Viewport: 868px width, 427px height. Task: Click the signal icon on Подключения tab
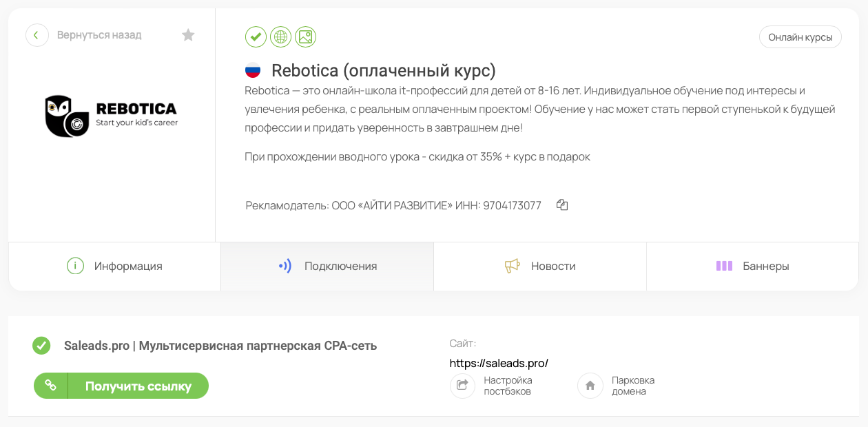click(285, 266)
